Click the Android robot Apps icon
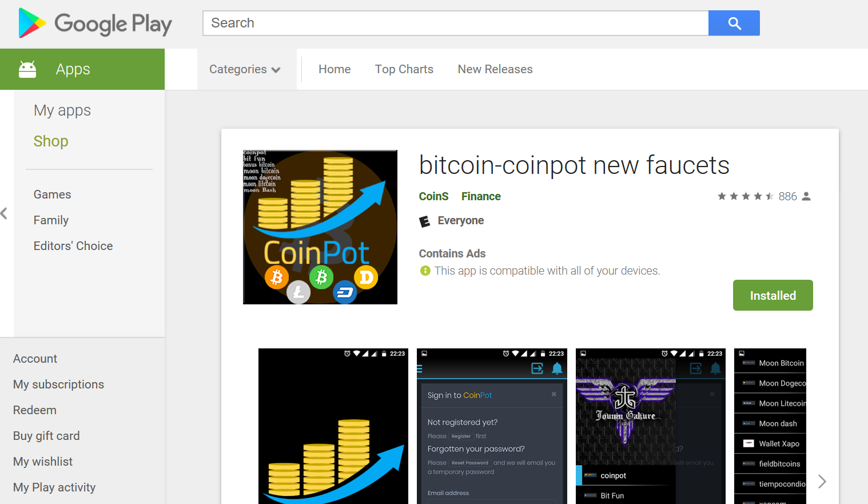 [x=27, y=69]
